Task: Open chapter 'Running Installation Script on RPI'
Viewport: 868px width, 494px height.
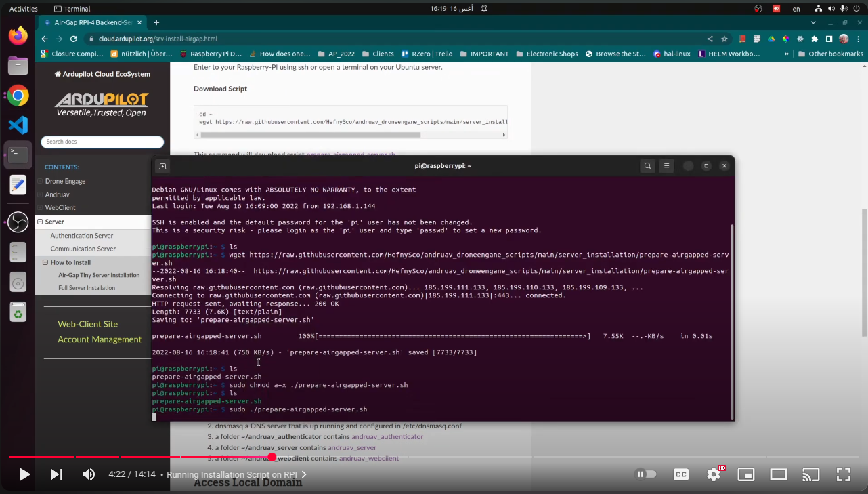Action: 236,474
